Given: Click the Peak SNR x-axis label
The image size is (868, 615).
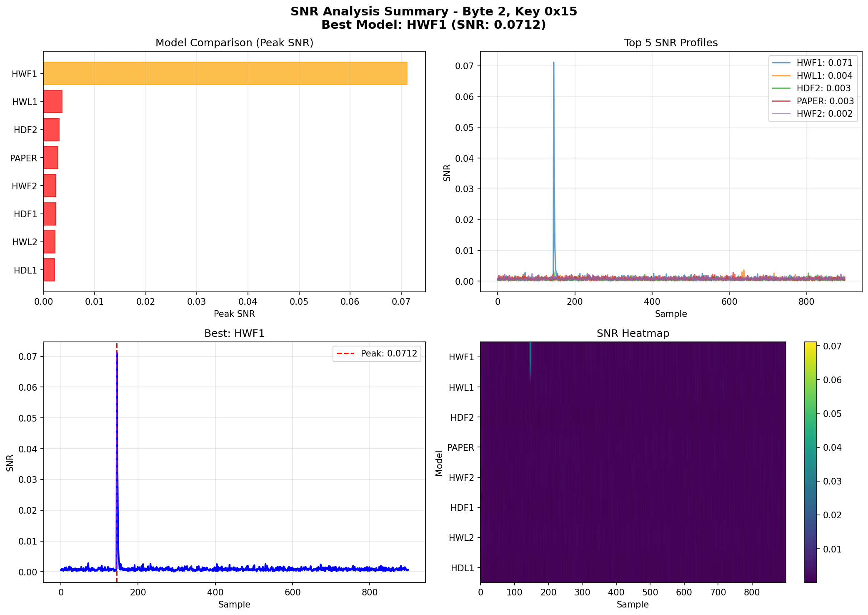Looking at the screenshot, I should [234, 314].
